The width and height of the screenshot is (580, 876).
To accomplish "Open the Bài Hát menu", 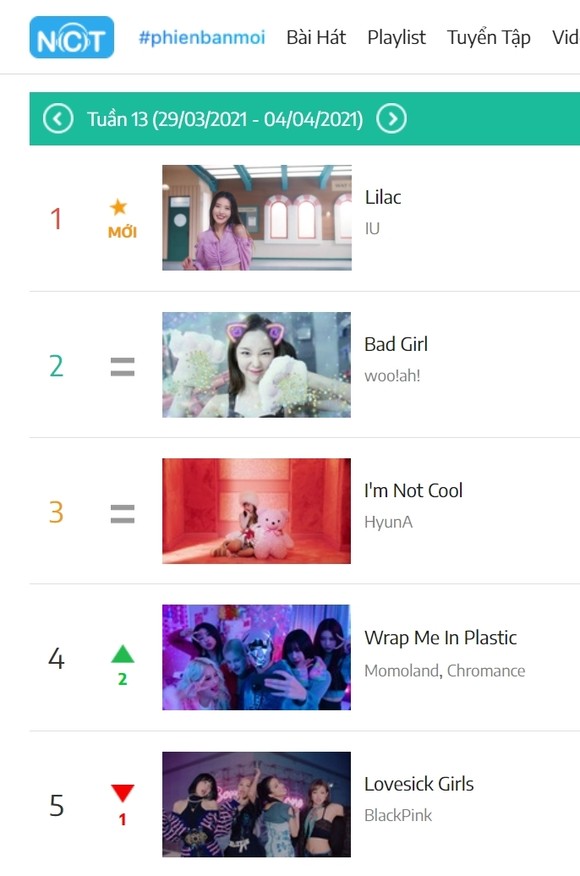I will coord(316,37).
